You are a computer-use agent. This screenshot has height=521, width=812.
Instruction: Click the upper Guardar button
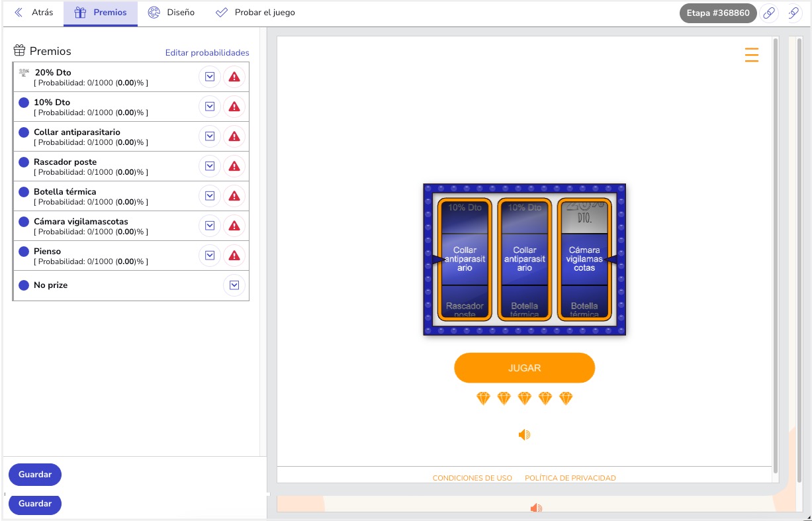coord(35,475)
